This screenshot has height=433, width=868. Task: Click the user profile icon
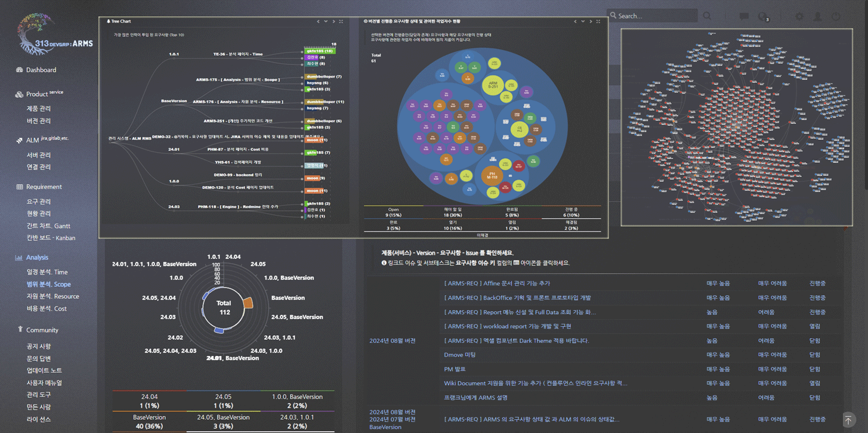pyautogui.click(x=817, y=16)
